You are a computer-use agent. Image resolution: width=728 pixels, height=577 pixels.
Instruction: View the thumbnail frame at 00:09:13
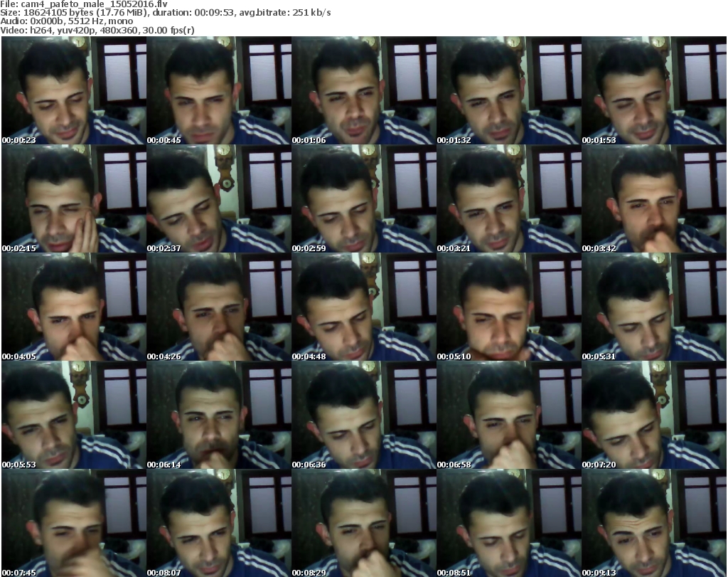(654, 523)
